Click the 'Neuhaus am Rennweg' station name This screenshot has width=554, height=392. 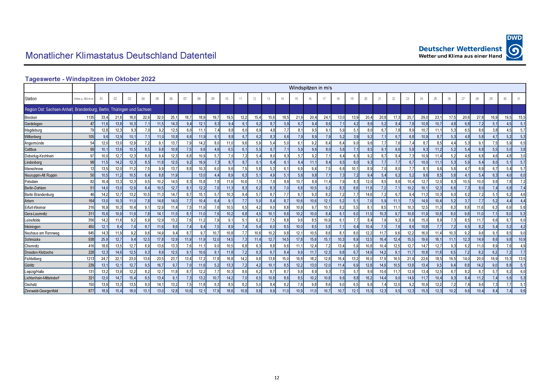click(42, 233)
